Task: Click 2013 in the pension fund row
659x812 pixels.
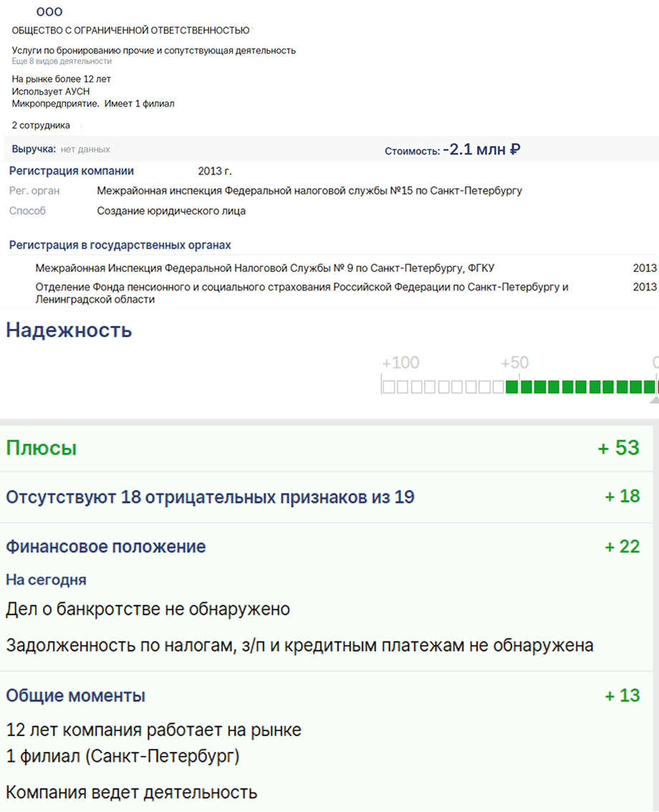Action: pyautogui.click(x=645, y=287)
